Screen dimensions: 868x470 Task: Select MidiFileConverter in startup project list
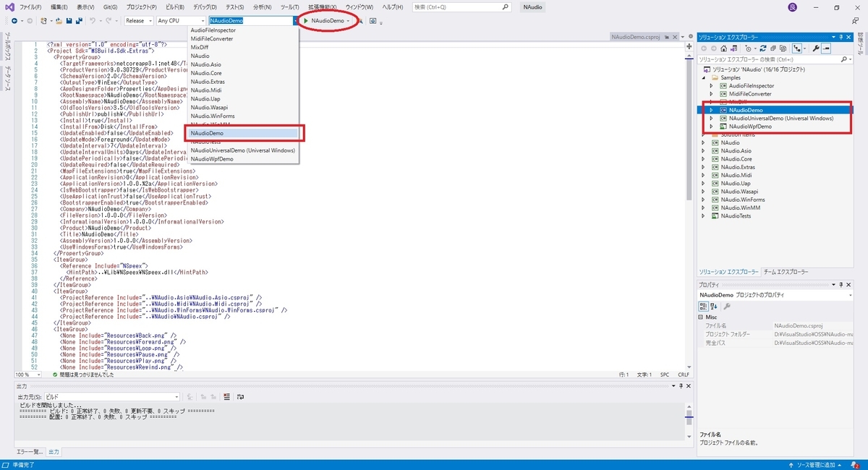click(244, 39)
